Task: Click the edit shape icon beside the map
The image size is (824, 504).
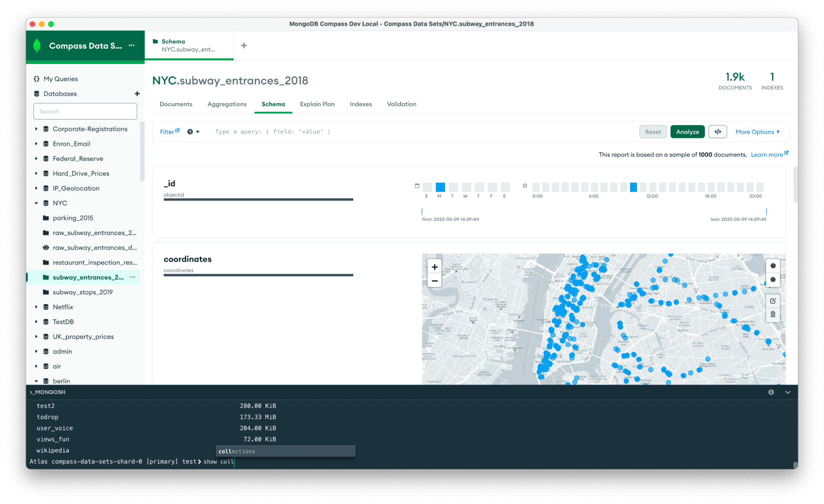Action: click(x=773, y=300)
